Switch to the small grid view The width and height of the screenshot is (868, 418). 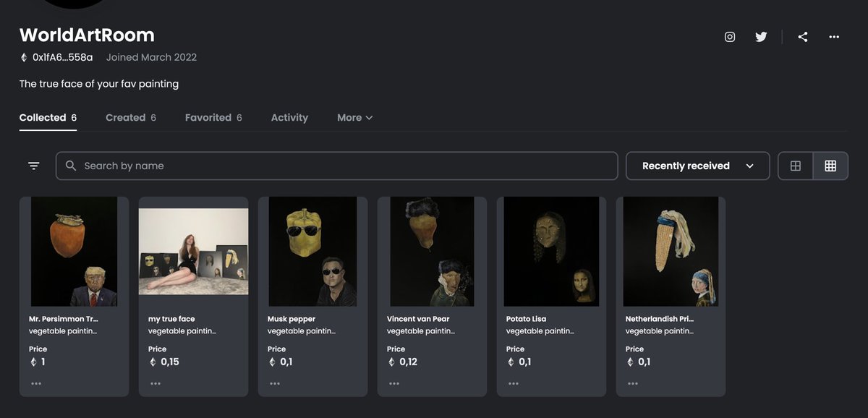click(x=830, y=166)
